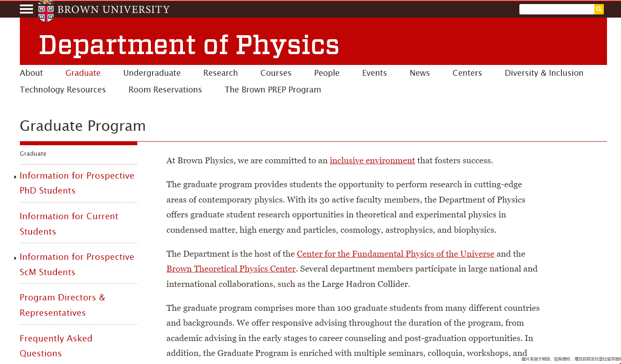Image resolution: width=621 pixels, height=364 pixels.
Task: Click inside the site search field
Action: tap(556, 9)
